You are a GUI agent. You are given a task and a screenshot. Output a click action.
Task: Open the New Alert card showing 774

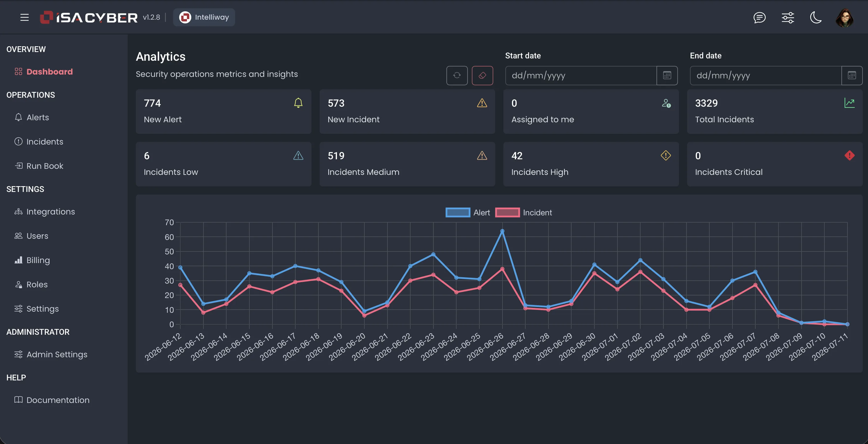pyautogui.click(x=223, y=112)
